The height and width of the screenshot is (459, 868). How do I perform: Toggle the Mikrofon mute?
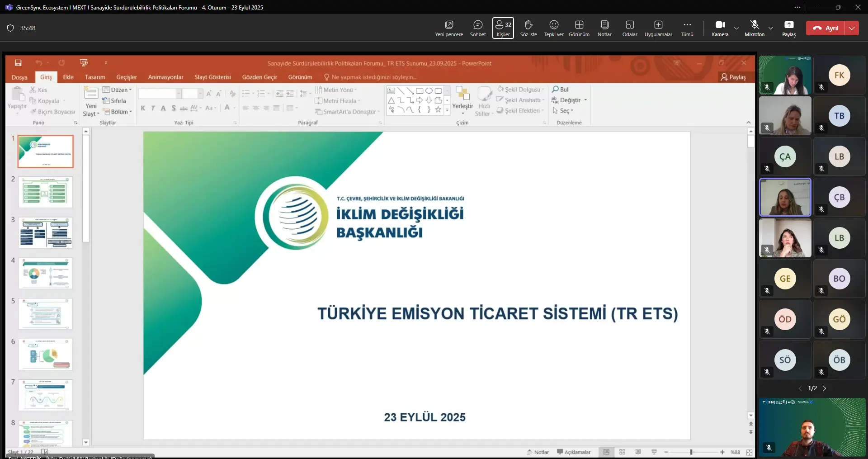(755, 28)
